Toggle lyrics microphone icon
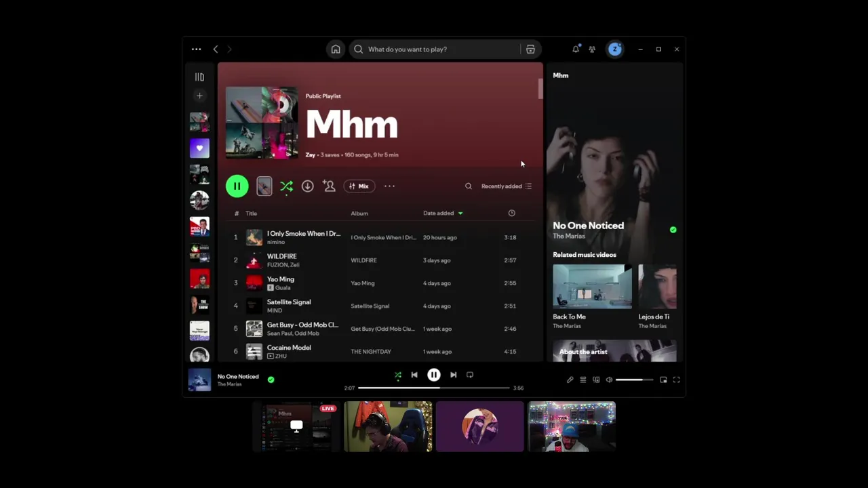 pos(570,380)
